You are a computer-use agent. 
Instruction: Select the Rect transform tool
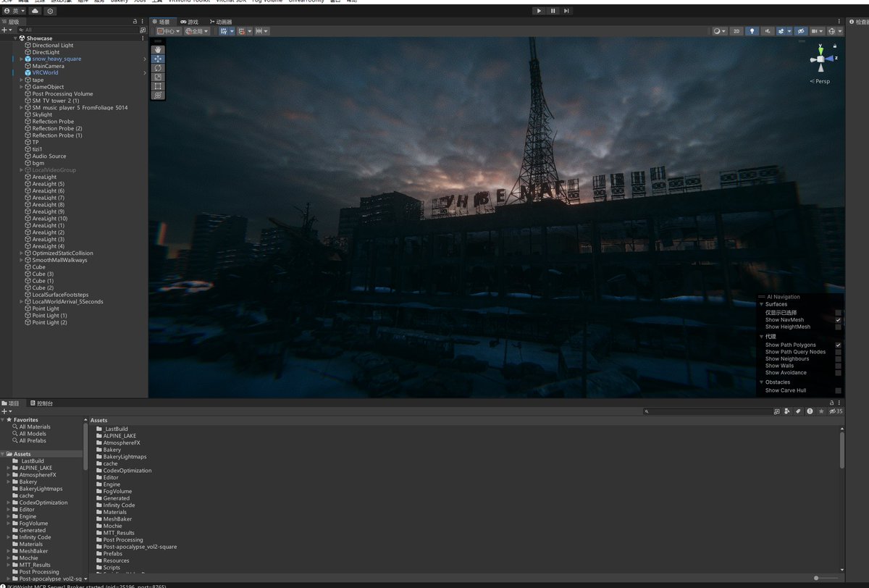(159, 86)
